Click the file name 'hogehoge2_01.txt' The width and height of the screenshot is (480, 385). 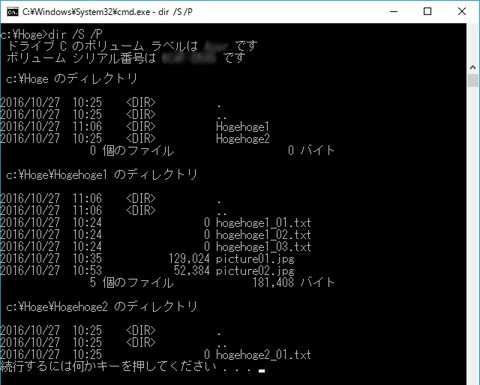coord(263,355)
